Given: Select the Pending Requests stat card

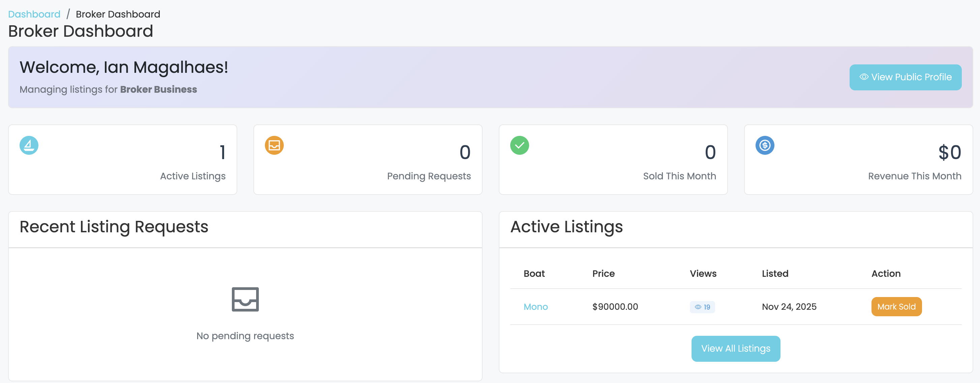Looking at the screenshot, I should [x=367, y=159].
